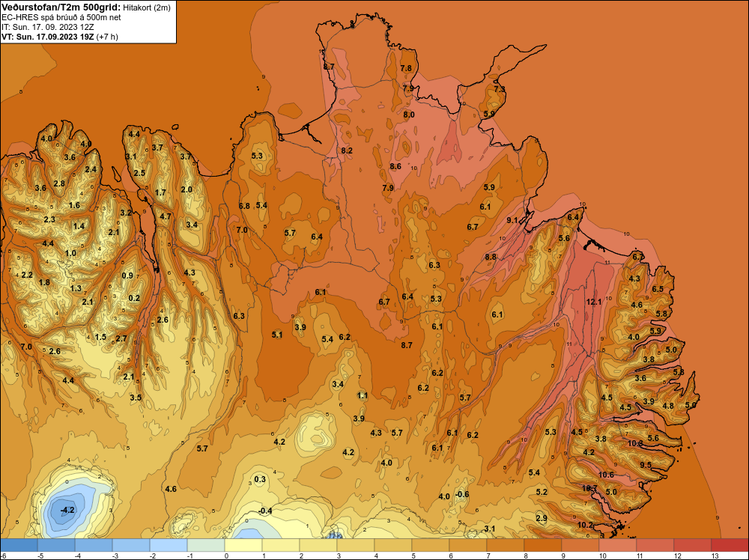Click the 9.5 temperature value
This screenshot has width=749, height=560.
coord(646,464)
